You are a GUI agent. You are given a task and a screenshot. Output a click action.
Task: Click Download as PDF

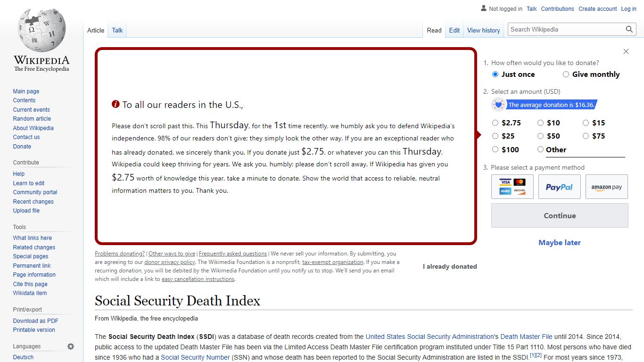(x=36, y=321)
